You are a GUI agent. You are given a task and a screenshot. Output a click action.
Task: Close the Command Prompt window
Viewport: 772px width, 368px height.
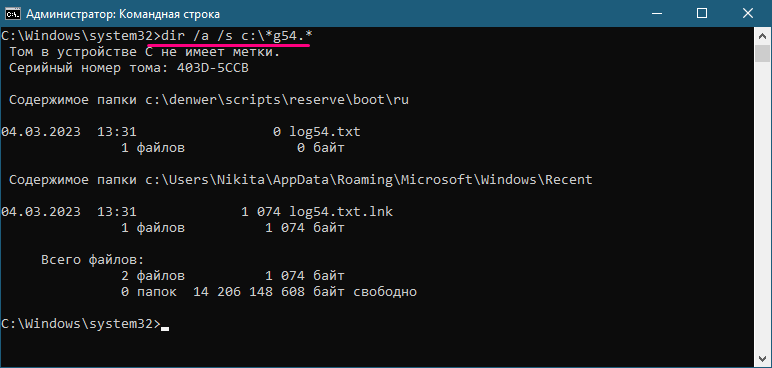748,13
